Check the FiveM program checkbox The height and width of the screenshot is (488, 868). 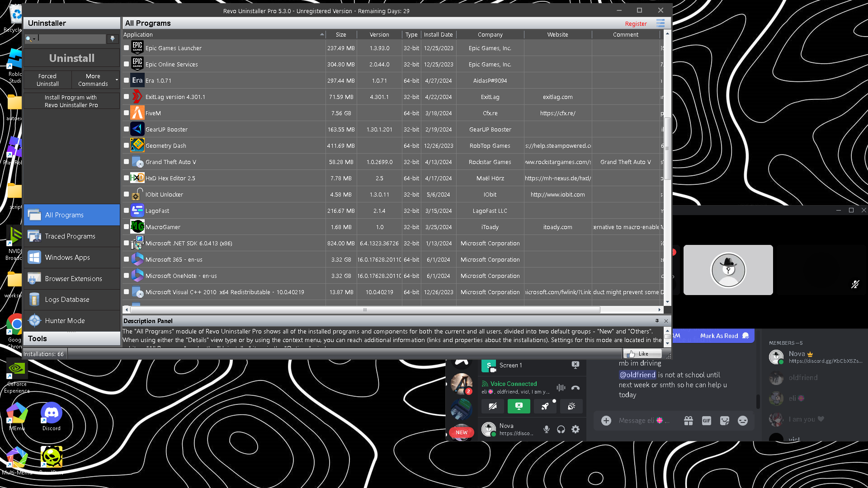[127, 113]
